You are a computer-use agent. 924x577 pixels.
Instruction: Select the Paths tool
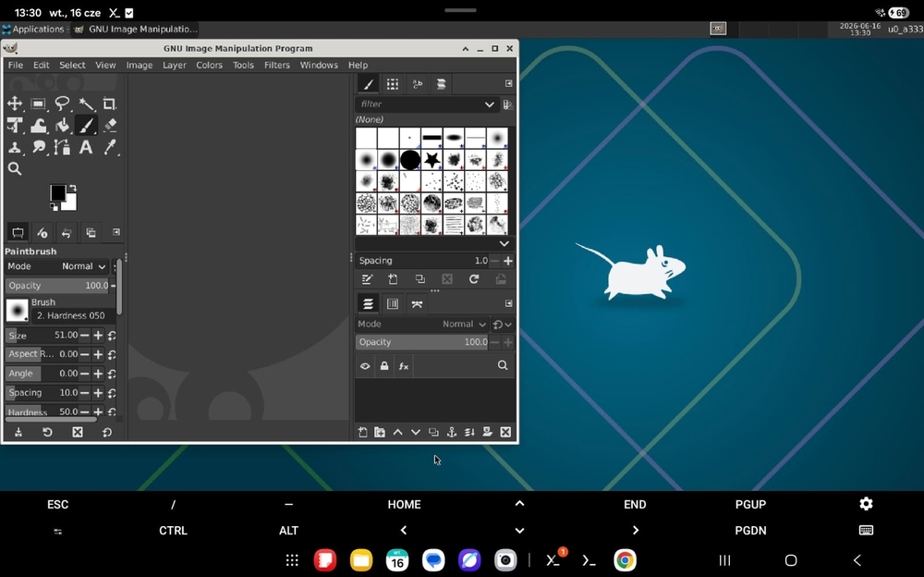[62, 147]
